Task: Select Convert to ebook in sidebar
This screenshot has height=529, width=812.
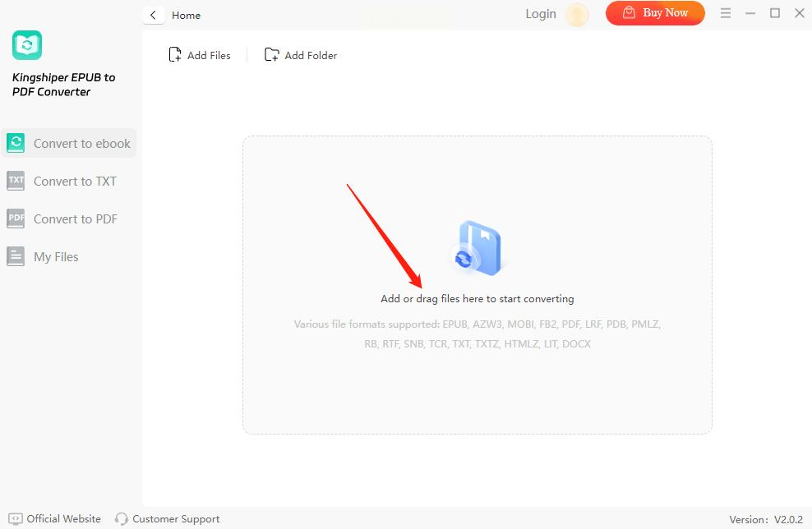Action: tap(68, 143)
